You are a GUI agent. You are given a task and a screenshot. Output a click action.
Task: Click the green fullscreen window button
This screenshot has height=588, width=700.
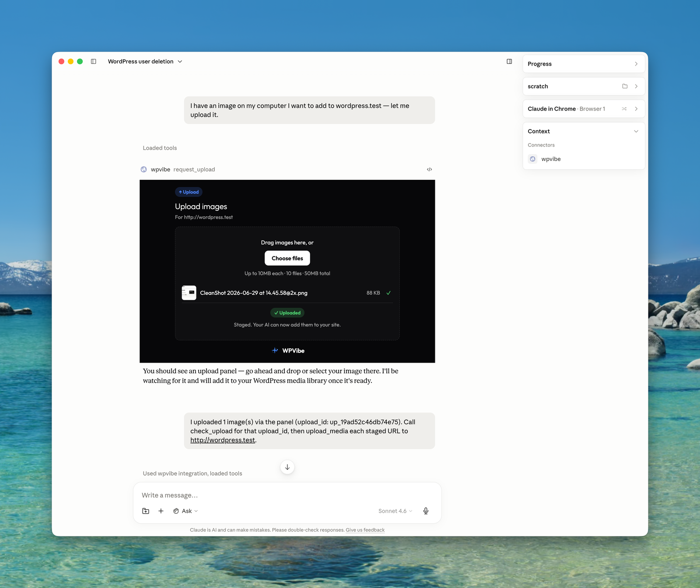point(80,62)
